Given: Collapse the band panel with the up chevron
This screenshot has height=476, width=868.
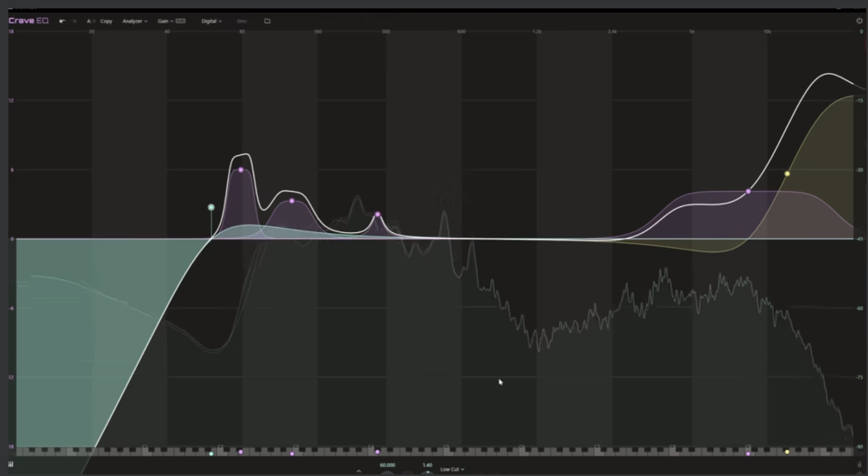Looking at the screenshot, I should point(359,471).
